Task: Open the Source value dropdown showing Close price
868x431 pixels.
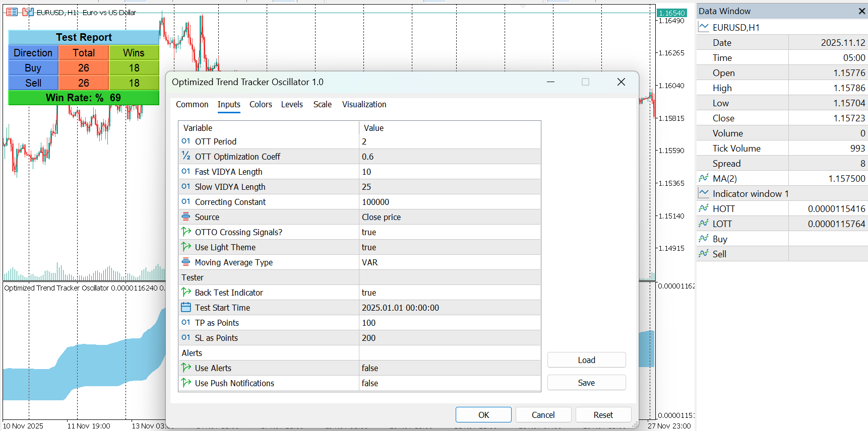Action: (450, 217)
